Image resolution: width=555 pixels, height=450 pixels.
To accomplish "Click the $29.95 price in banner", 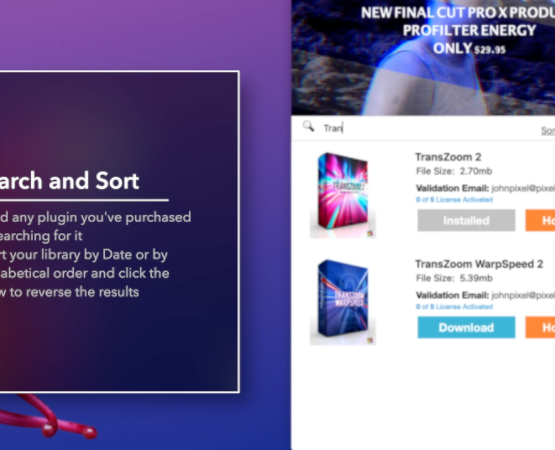I will [x=490, y=50].
